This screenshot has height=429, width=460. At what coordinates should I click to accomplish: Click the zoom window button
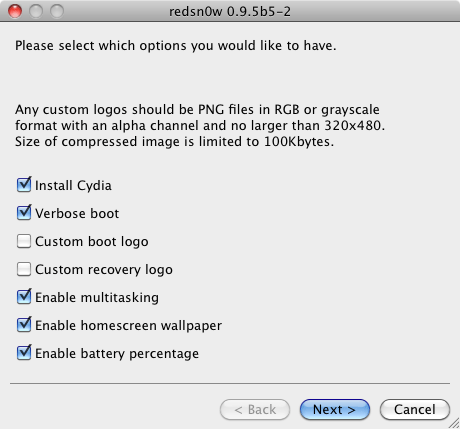click(57, 11)
